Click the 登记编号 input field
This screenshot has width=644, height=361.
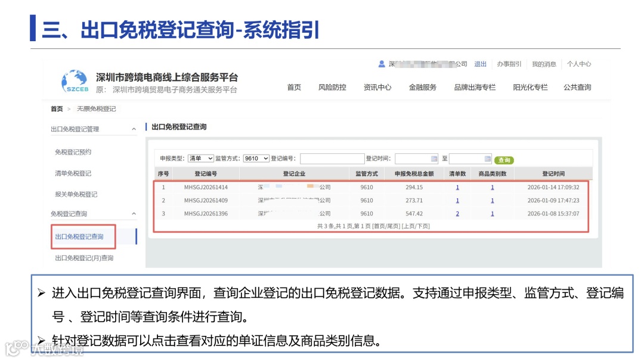[x=332, y=159]
